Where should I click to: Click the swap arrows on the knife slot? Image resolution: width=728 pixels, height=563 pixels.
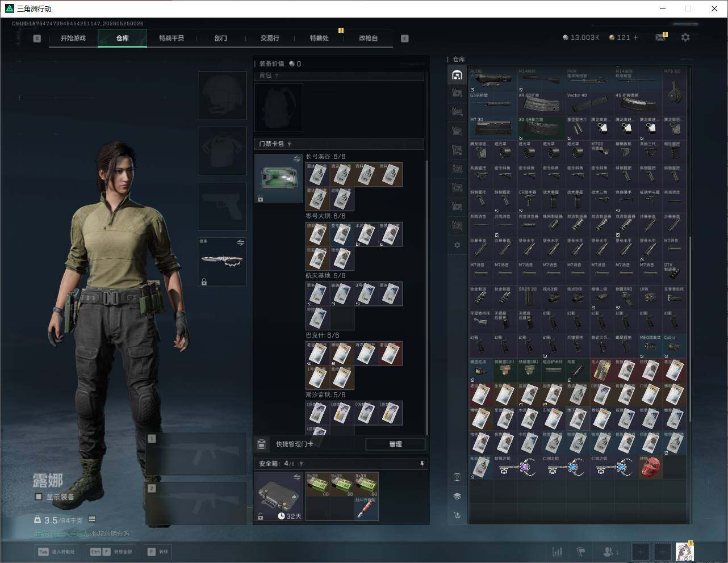(x=240, y=242)
